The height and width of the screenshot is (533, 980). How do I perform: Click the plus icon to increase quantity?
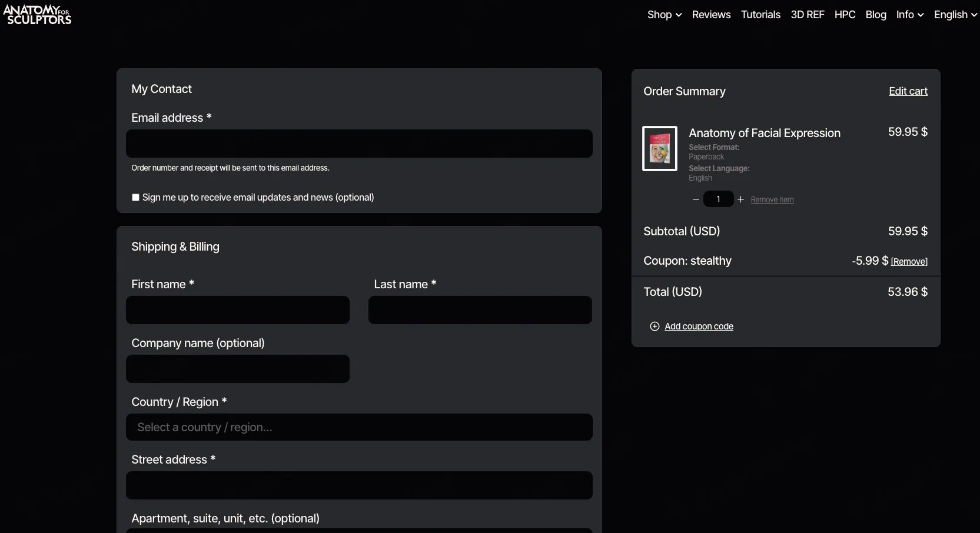tap(740, 199)
